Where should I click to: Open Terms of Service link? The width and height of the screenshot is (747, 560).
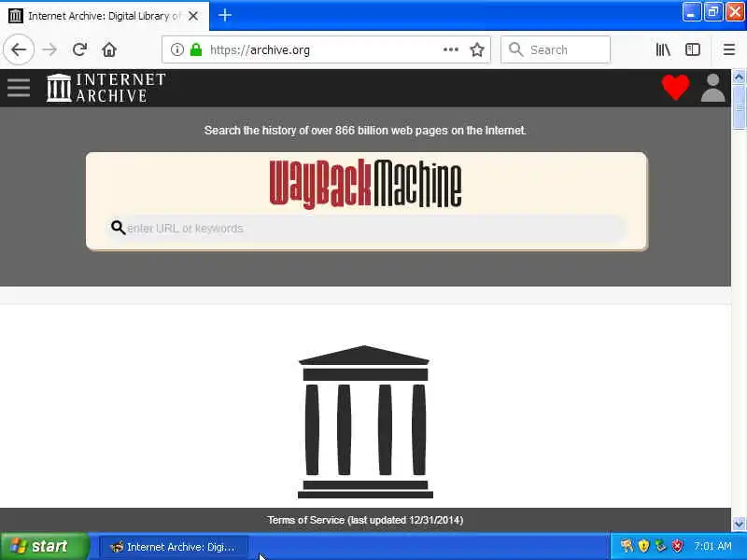pos(365,520)
